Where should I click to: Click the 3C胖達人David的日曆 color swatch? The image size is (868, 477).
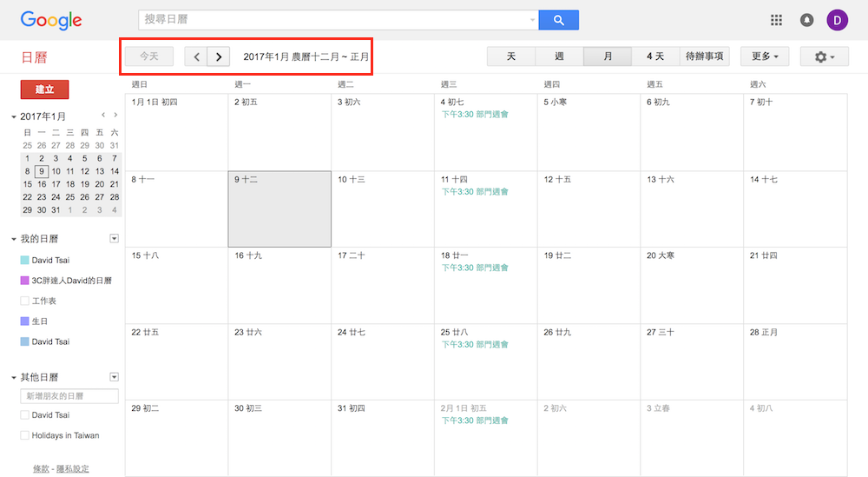pyautogui.click(x=24, y=281)
